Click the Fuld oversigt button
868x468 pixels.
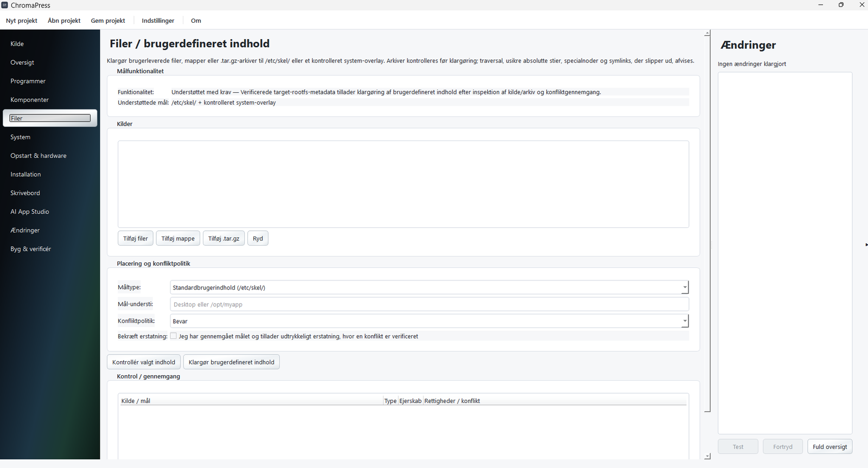[x=830, y=447]
